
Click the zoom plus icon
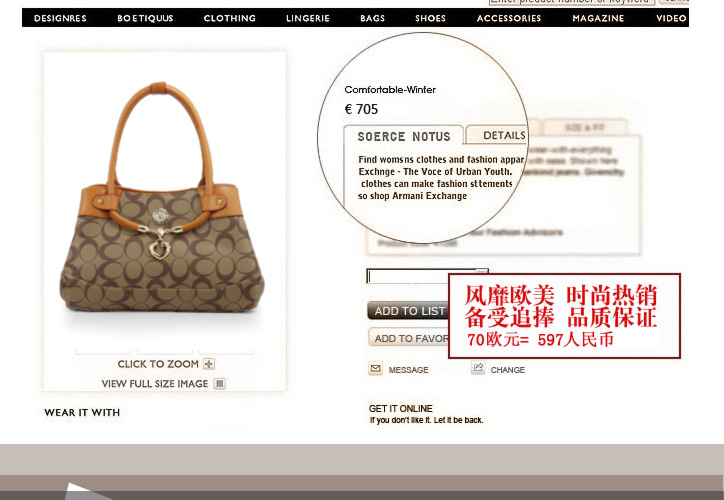209,364
